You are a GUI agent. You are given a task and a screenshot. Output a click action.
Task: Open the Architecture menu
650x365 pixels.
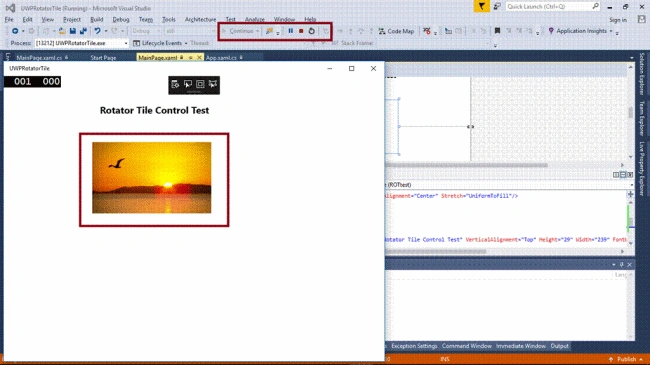(200, 19)
